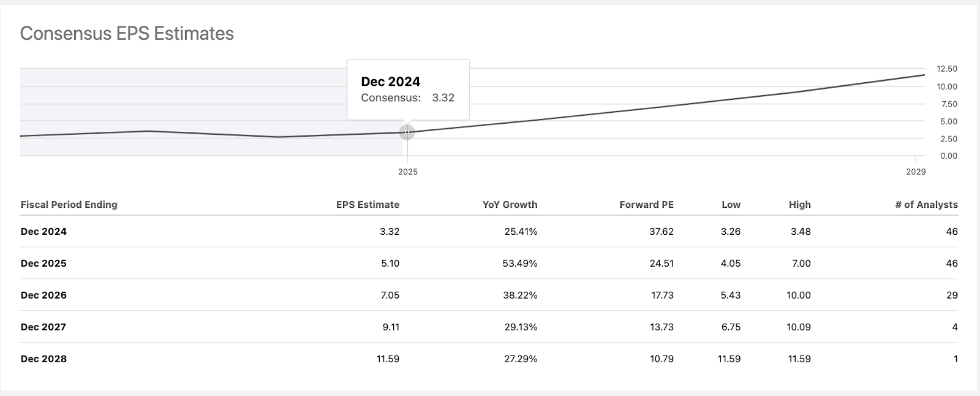Image resolution: width=980 pixels, height=396 pixels.
Task: Select the High column header
Action: tap(799, 205)
